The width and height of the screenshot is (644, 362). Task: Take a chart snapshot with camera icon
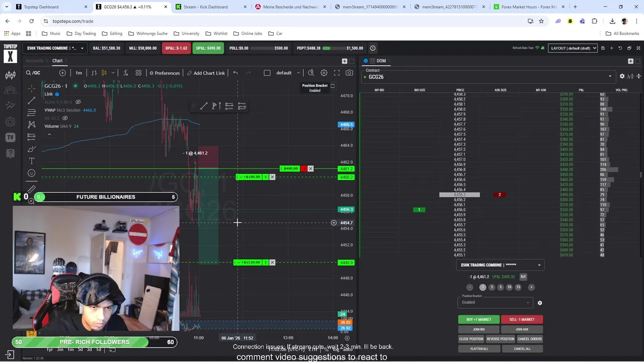[349, 73]
